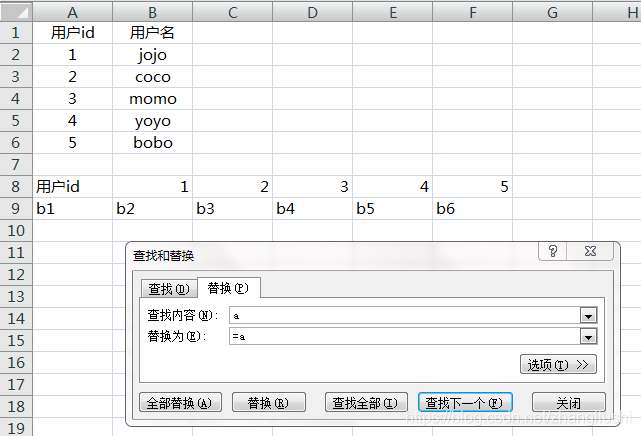Select column E header
Image resolution: width=641 pixels, height=436 pixels.
tap(392, 12)
